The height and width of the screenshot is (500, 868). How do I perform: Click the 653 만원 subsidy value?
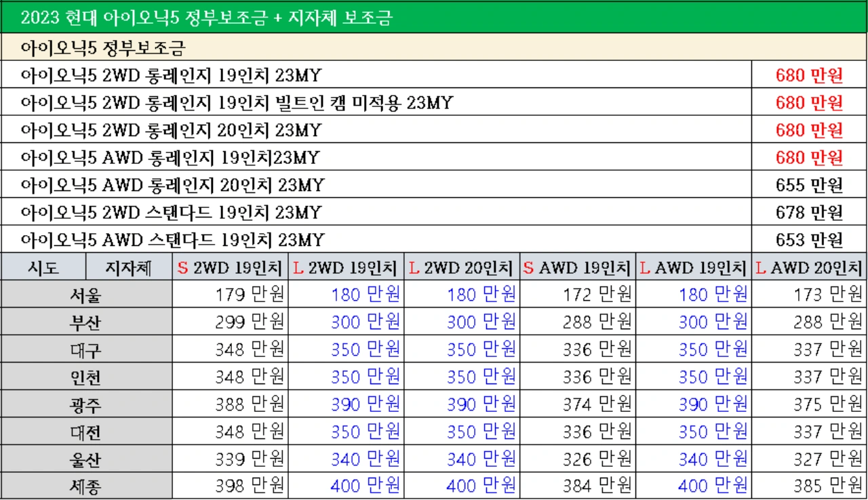point(809,240)
